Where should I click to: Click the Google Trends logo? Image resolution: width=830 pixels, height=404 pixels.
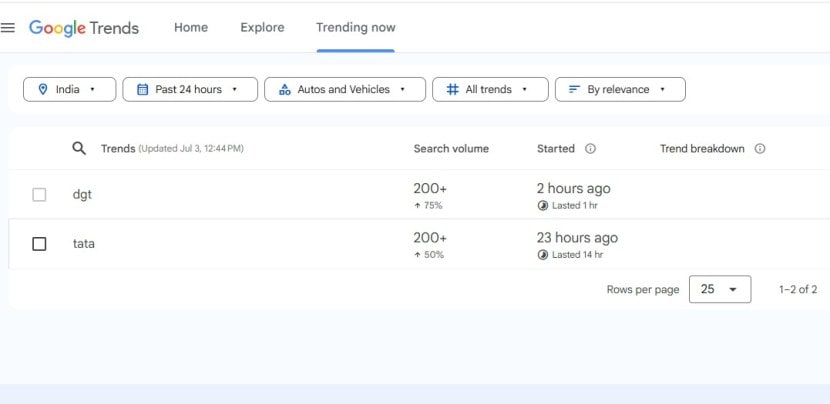84,28
